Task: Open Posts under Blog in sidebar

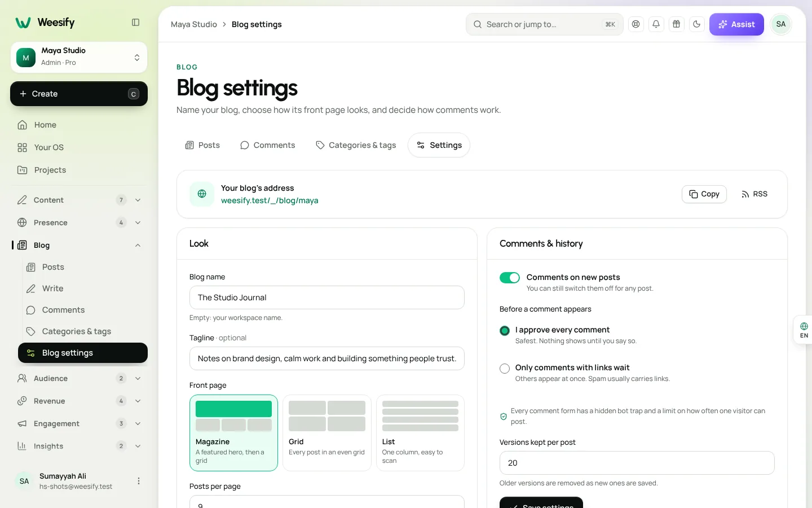Action: [83, 267]
